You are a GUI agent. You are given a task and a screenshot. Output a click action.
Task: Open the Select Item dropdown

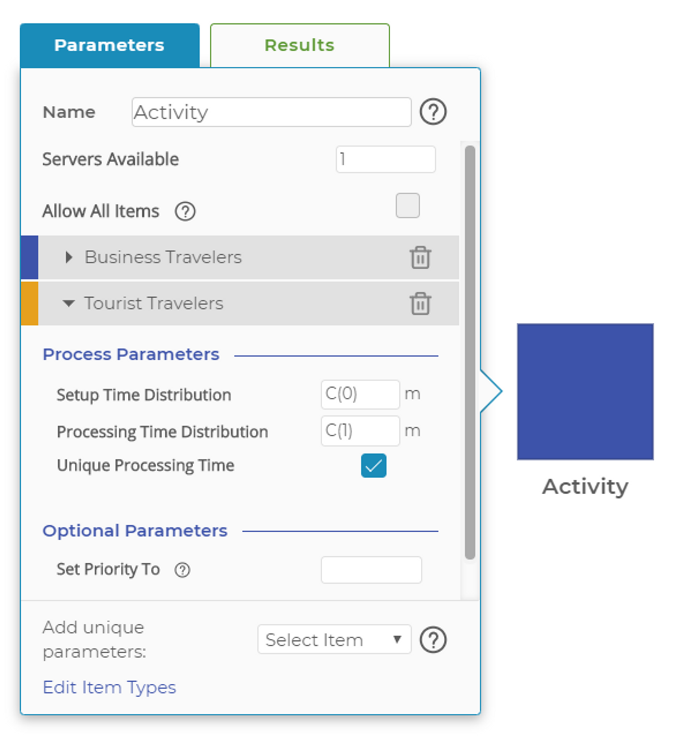coord(334,640)
